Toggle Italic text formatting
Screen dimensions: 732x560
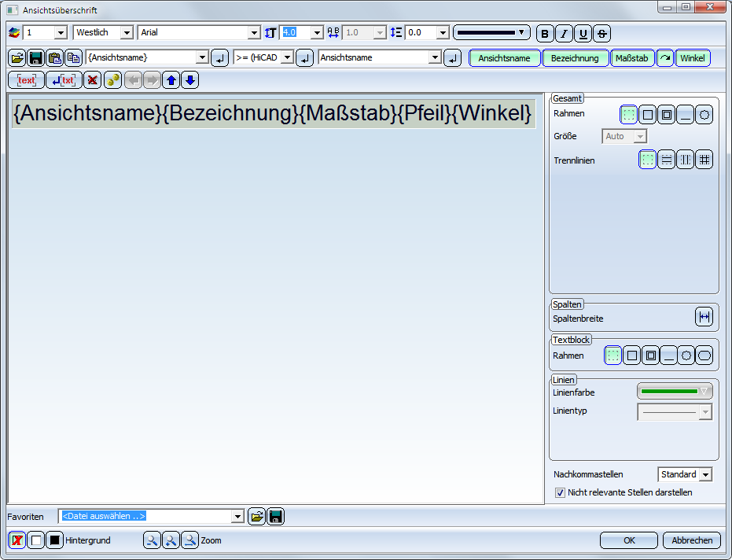(x=564, y=34)
